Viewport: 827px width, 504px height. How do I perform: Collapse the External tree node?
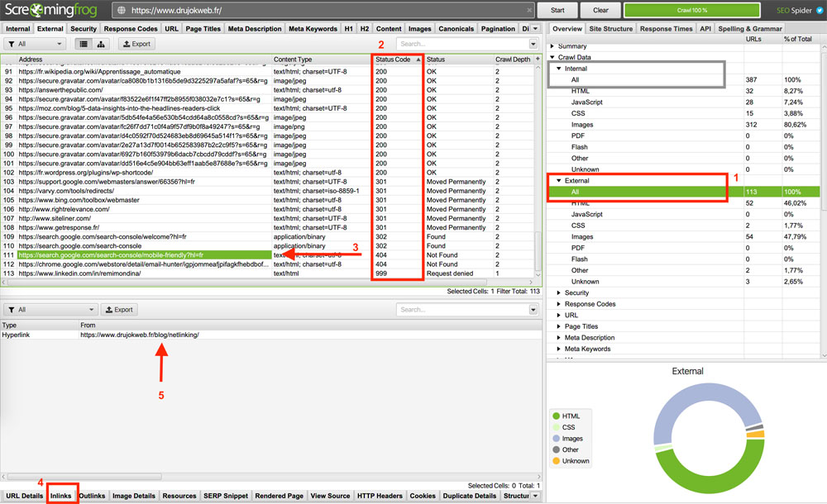[x=558, y=180]
